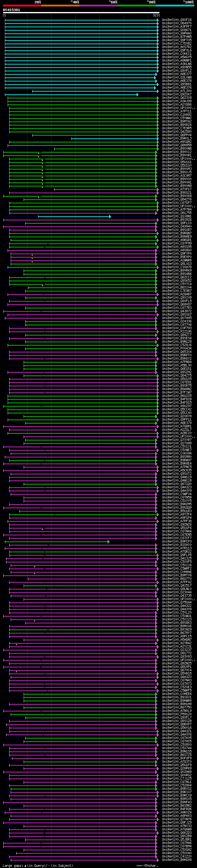Select the UniRef100_A9NNP1 label
Image resolution: width=197 pixels, height=868 pixels.
pos(177,60)
